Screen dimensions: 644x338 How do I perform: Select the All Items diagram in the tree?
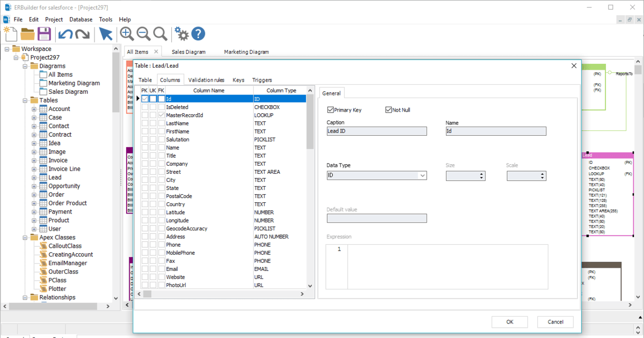(x=60, y=75)
